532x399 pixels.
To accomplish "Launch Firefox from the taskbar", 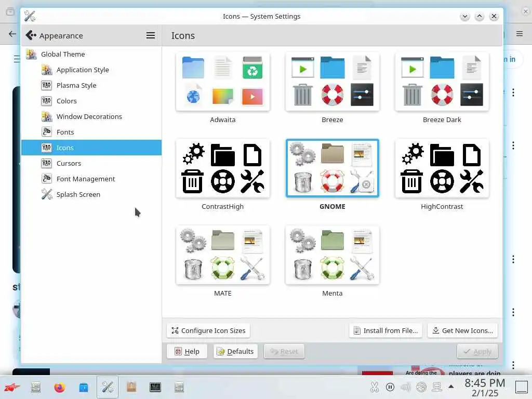I will [x=59, y=387].
